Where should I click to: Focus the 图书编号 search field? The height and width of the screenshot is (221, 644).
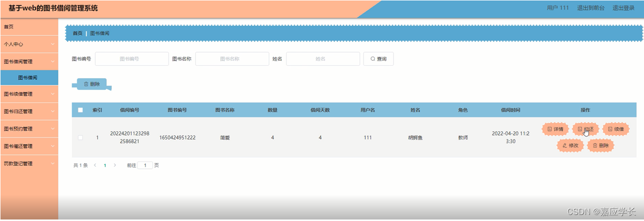click(132, 59)
